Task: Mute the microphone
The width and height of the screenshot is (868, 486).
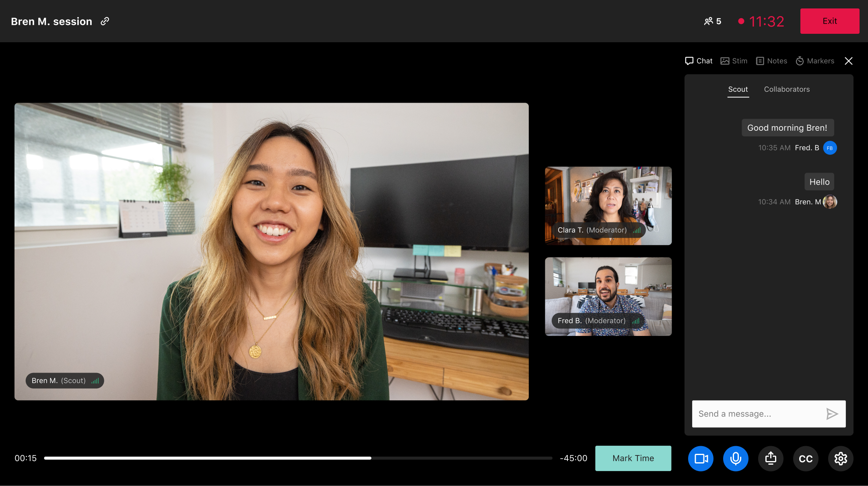Action: pyautogui.click(x=736, y=458)
